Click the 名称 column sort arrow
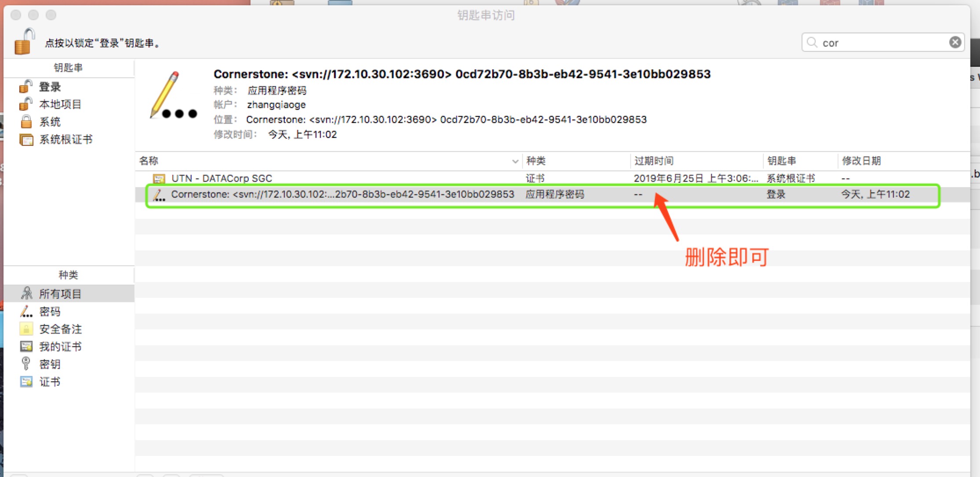 [515, 161]
